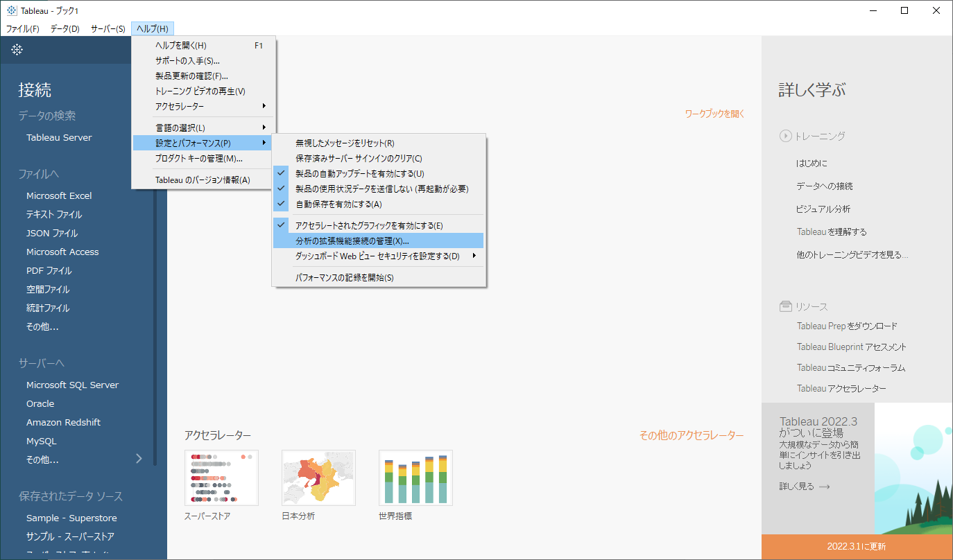Image resolution: width=953 pixels, height=560 pixels.
Task: Click the play icon beside トレーニング
Action: tap(785, 137)
